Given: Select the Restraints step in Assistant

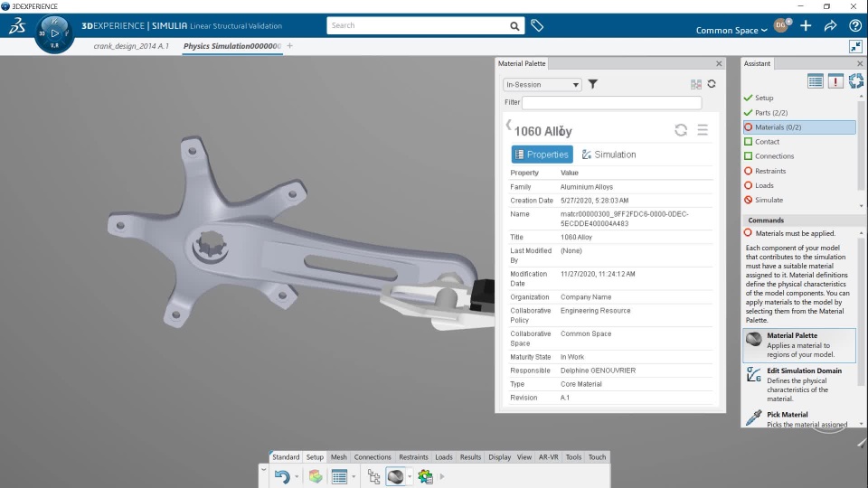Looking at the screenshot, I should [x=770, y=171].
